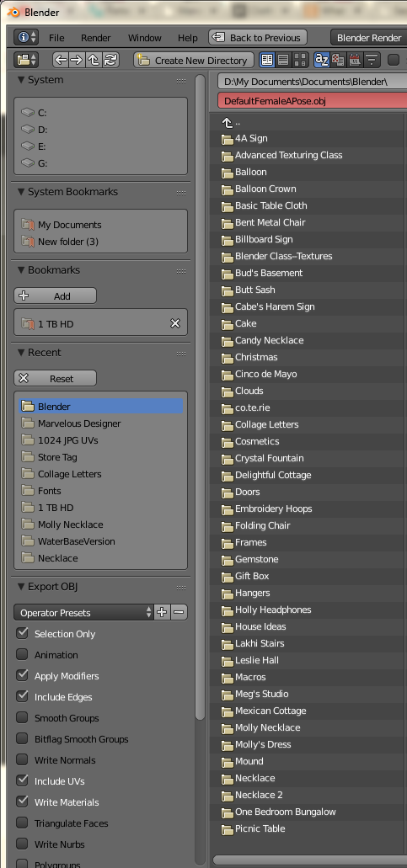Enable the Animation checkbox
Screen dimensions: 407x868
click(x=22, y=654)
